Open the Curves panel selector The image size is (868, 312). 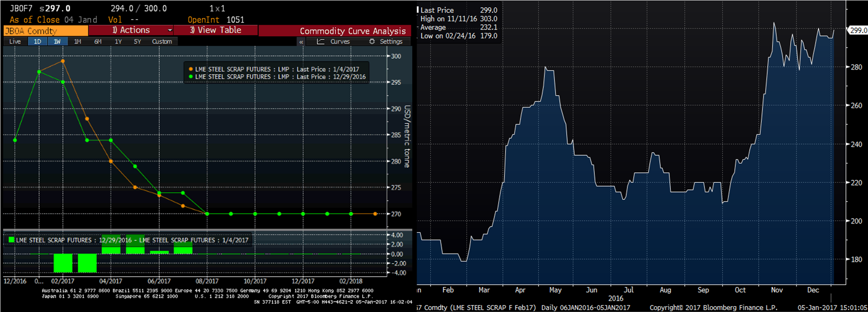click(340, 41)
